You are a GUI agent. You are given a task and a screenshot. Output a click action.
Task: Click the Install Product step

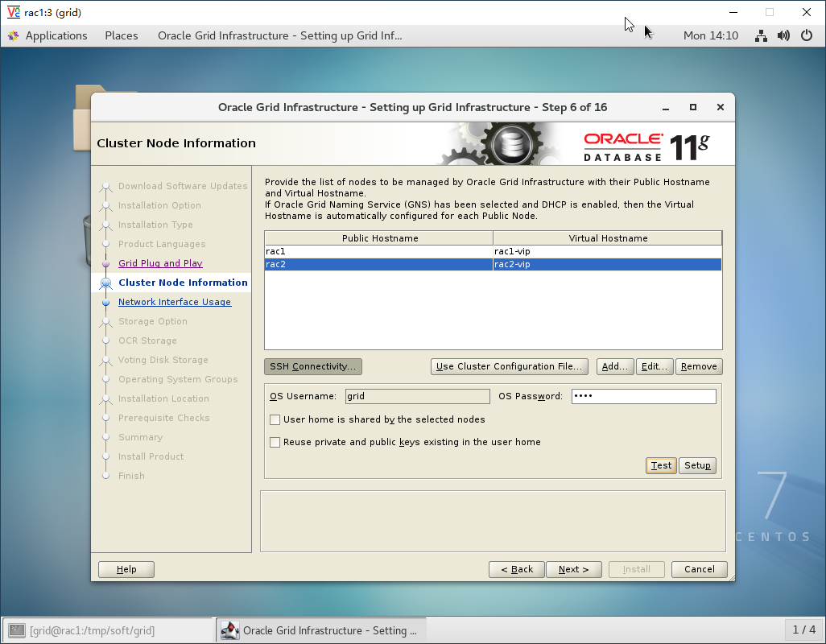(151, 456)
